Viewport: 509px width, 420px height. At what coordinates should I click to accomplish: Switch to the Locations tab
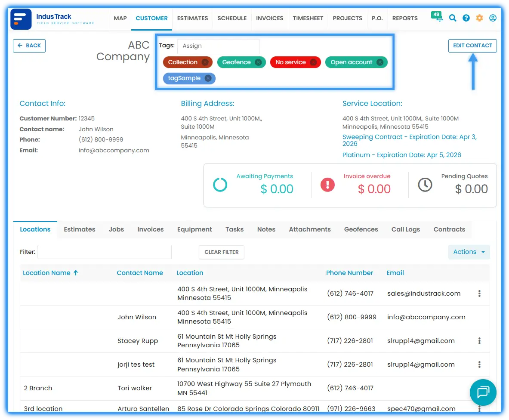(35, 229)
